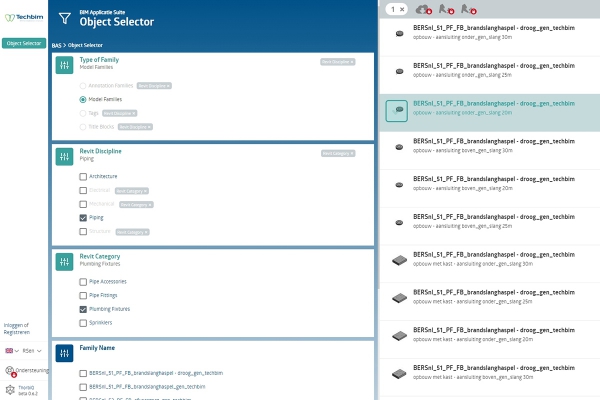The height and width of the screenshot is (400, 600).
Task: Click thumbnail of opbouw aansluiting boven slang 25m
Action: click(x=399, y=222)
